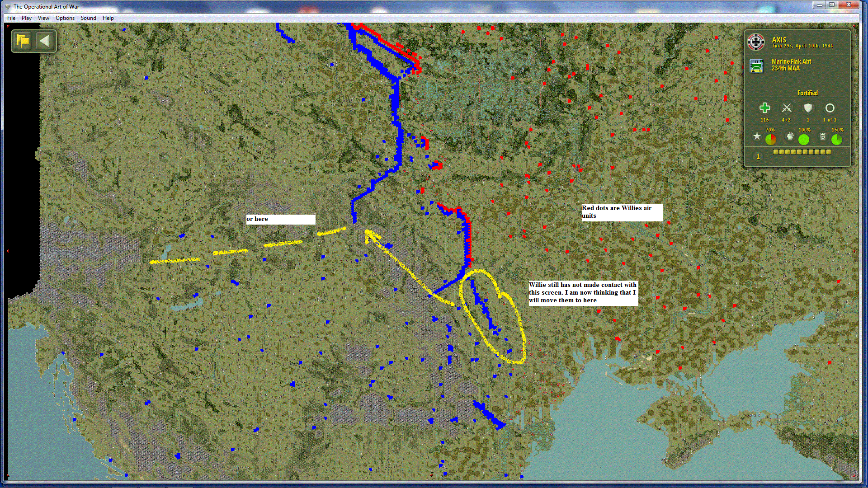Click the circle unit stack icon

[x=830, y=108]
